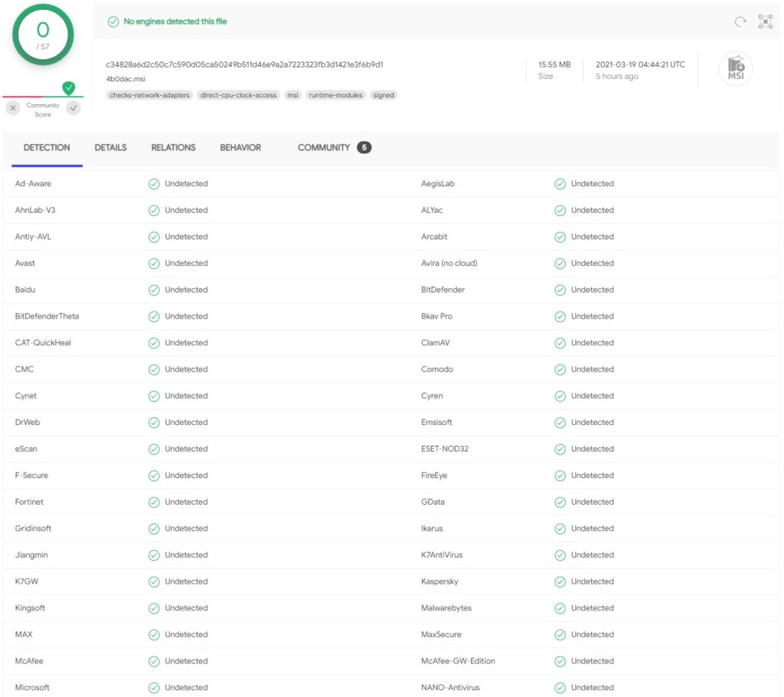
Task: Click the Malwarebytes undetected check icon
Action: pos(560,608)
